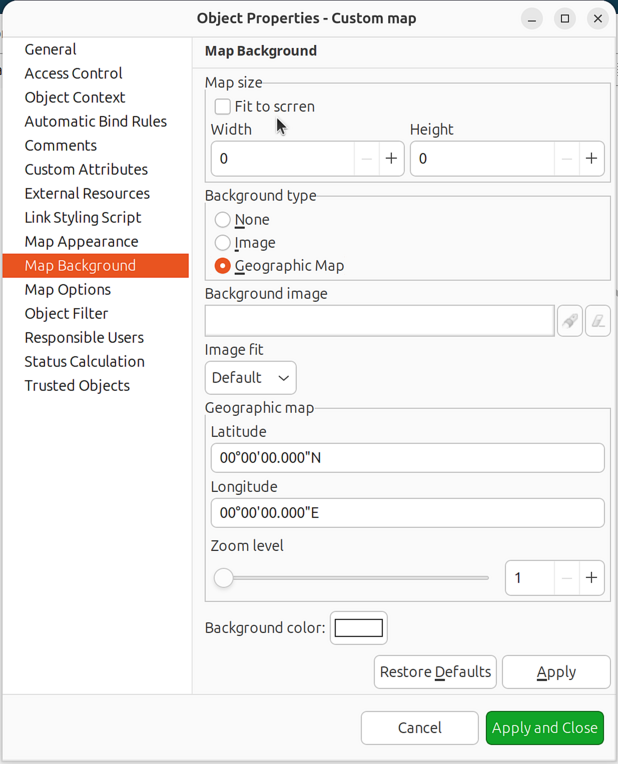The height and width of the screenshot is (764, 618).
Task: Switch to the Map Options section
Action: click(x=67, y=290)
